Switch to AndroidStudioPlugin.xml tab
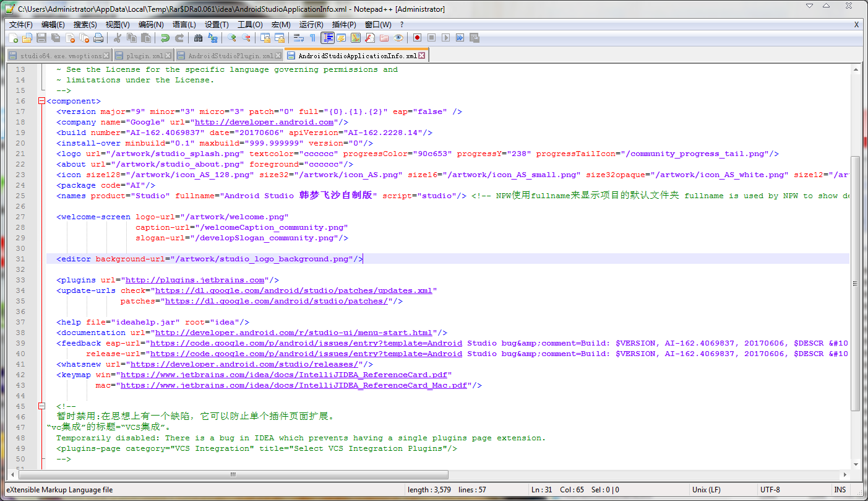868x501 pixels. 230,56
